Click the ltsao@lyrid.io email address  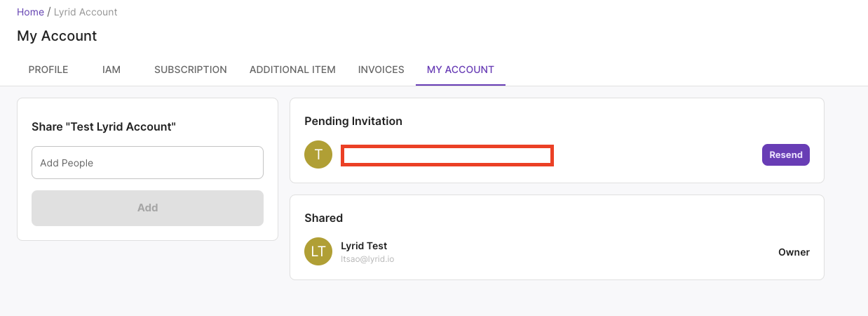[x=367, y=259]
